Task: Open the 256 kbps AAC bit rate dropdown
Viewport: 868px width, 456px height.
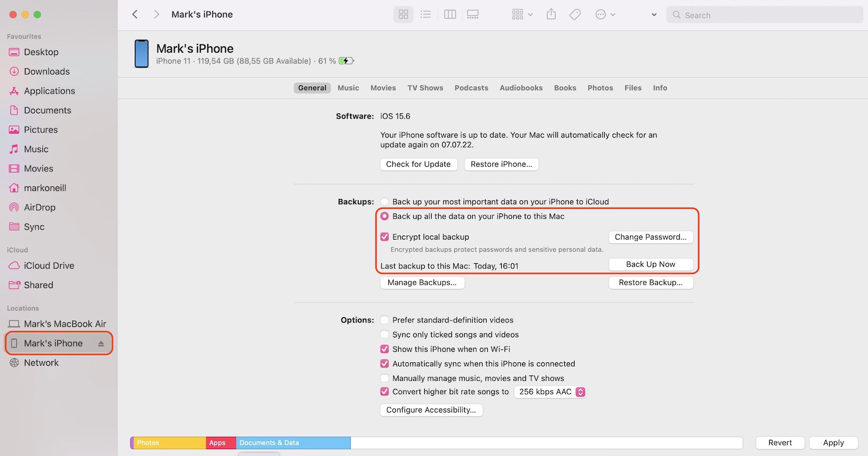Action: [550, 392]
